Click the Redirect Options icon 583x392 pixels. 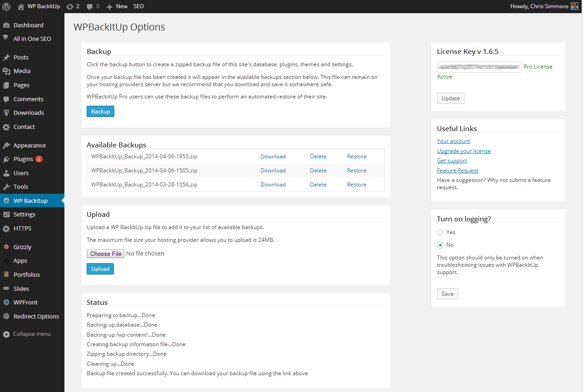pyautogui.click(x=6, y=317)
